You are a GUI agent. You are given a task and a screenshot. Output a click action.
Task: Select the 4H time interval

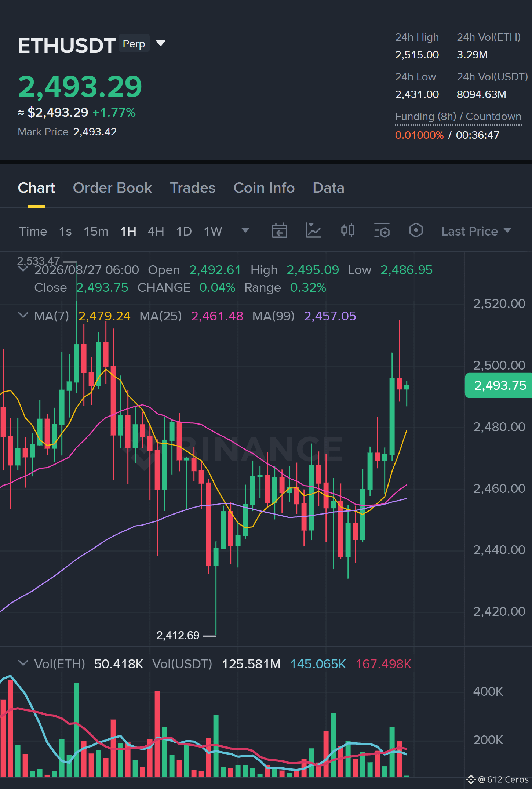tap(156, 231)
